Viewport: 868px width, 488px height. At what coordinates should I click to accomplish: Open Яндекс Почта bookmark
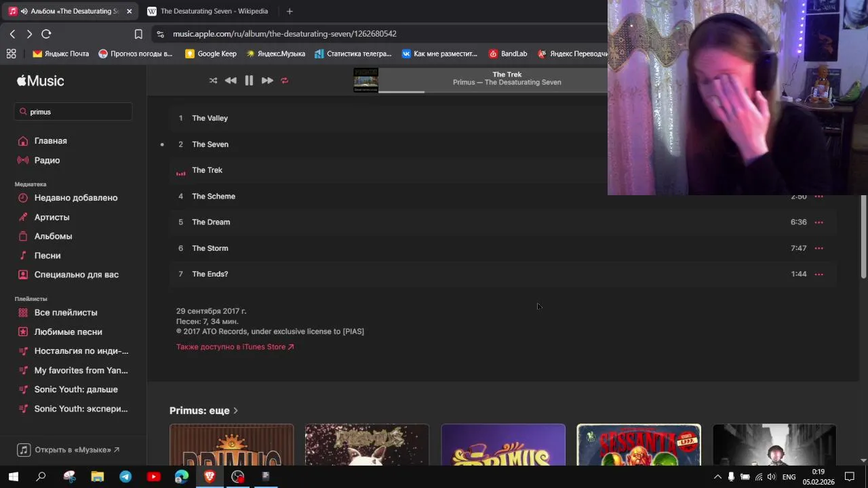[61, 54]
